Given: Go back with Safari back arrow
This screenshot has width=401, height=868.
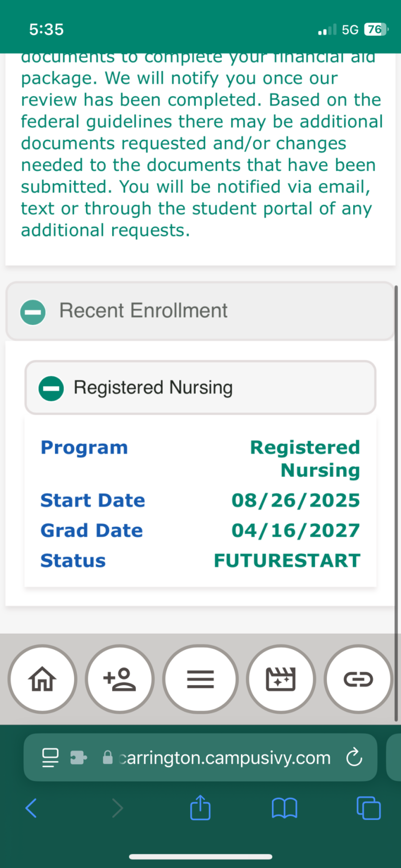Looking at the screenshot, I should (x=31, y=808).
